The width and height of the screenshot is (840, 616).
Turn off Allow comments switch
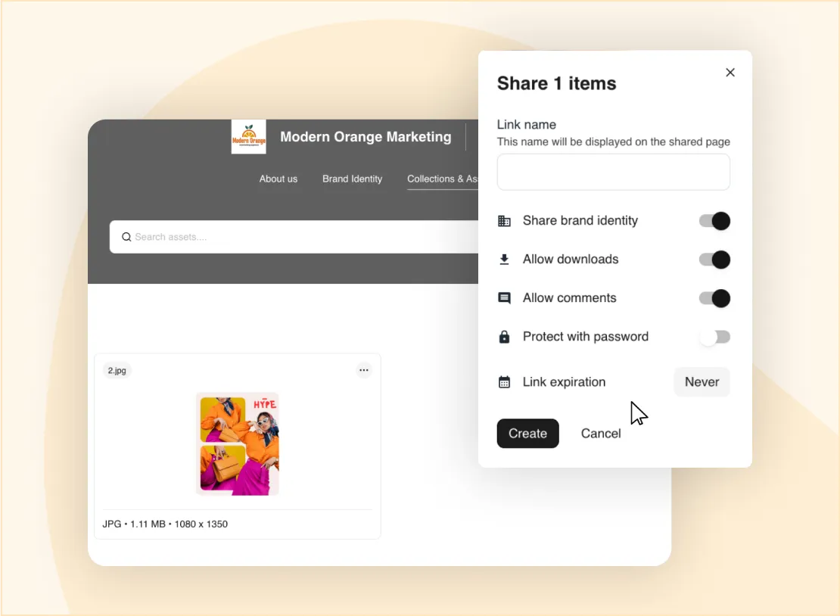coord(714,298)
